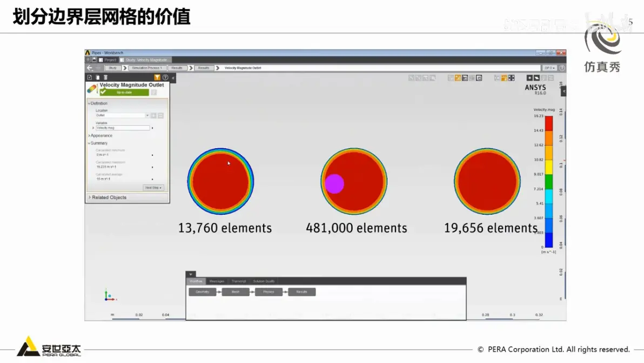The image size is (644, 363).
Task: Open the Calculated average options arrow
Action: click(152, 179)
